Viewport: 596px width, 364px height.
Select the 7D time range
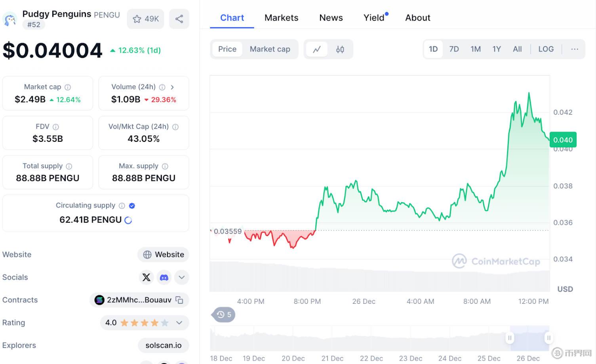point(454,49)
